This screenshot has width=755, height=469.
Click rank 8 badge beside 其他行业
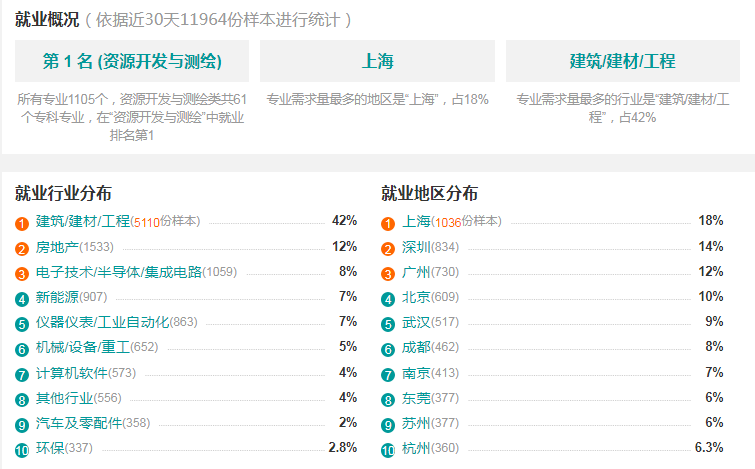click(22, 400)
